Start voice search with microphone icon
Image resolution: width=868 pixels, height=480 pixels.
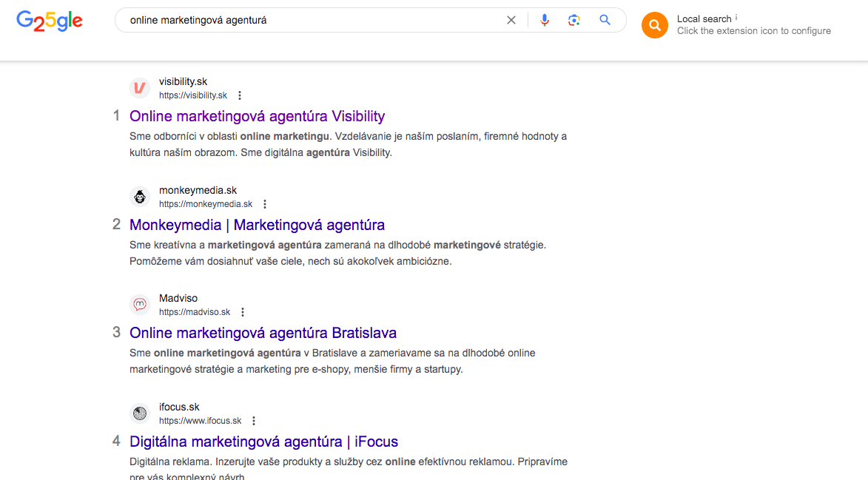pos(545,21)
